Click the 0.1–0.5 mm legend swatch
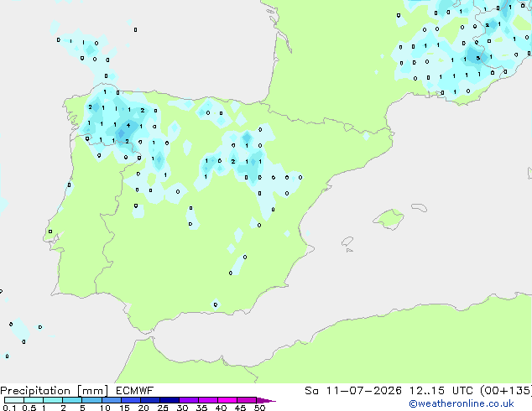The width and height of the screenshot is (532, 411). tap(14, 400)
